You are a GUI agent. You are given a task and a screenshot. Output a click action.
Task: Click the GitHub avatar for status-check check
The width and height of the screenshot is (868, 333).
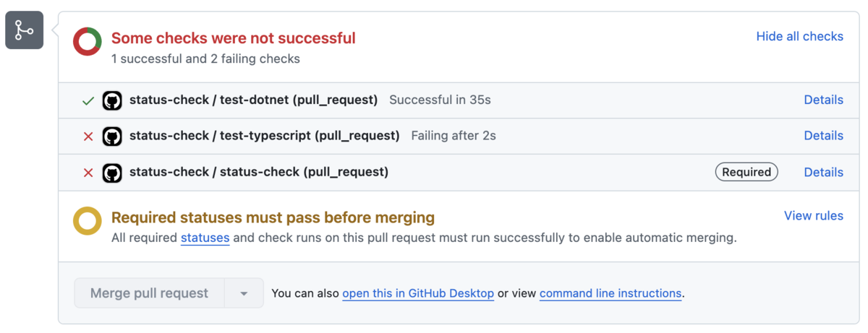click(x=112, y=172)
